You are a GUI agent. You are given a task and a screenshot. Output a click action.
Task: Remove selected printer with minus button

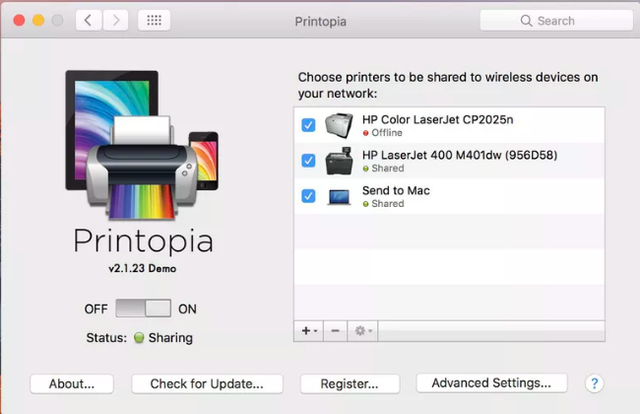(x=335, y=329)
